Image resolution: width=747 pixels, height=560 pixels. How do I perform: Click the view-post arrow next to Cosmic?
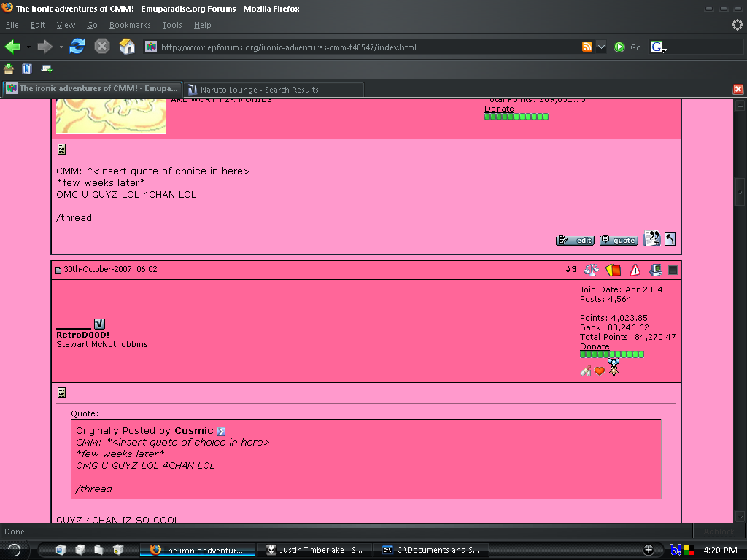(x=221, y=432)
